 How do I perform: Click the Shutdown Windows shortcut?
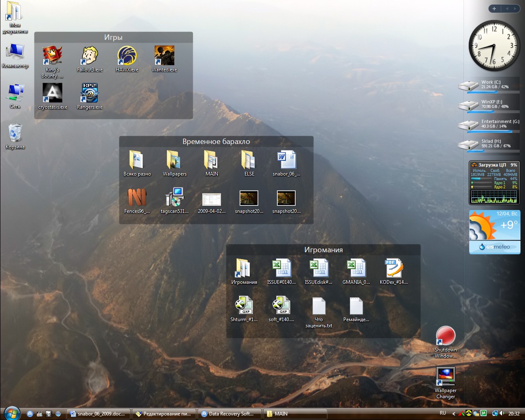point(445,342)
